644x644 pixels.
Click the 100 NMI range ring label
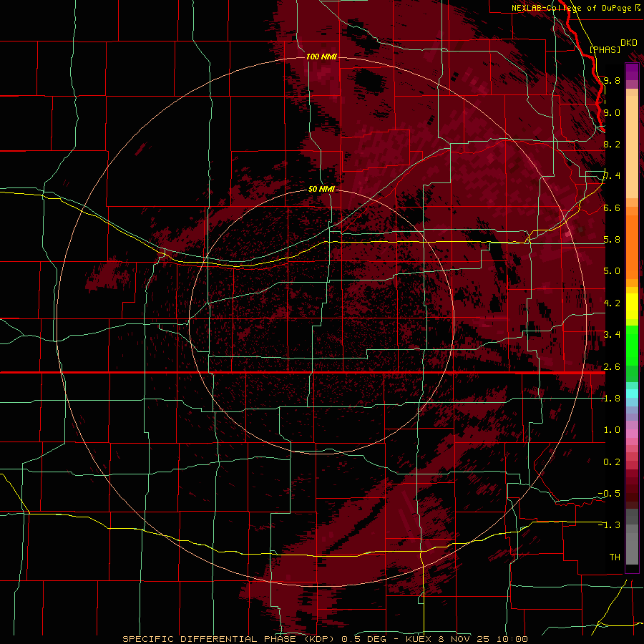point(321,57)
